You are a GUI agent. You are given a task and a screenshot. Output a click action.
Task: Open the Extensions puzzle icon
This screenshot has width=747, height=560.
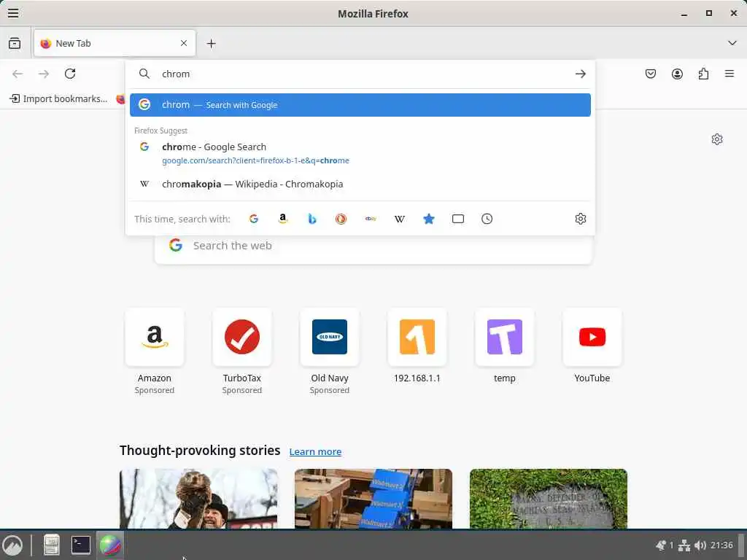click(x=703, y=74)
